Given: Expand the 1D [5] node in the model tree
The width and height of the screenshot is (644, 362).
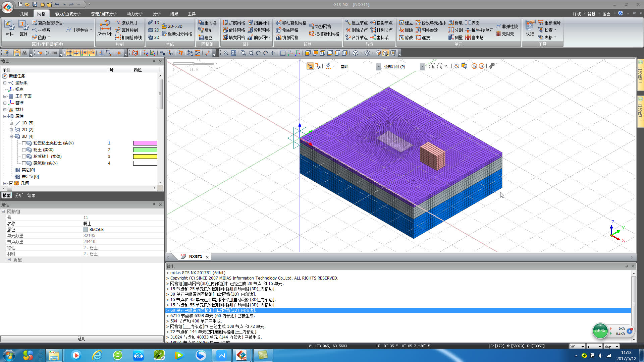Looking at the screenshot, I should pyautogui.click(x=12, y=123).
